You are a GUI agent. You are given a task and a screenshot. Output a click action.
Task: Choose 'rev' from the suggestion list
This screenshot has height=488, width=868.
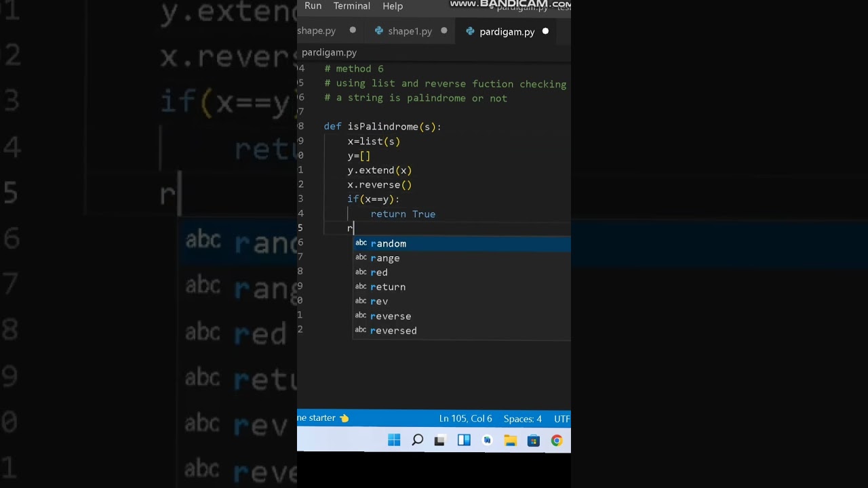click(462, 302)
